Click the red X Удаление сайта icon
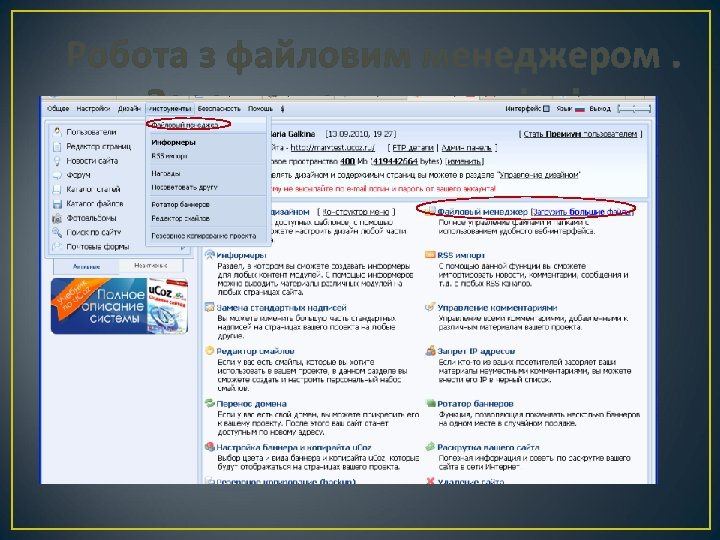Image resolution: width=720 pixels, height=540 pixels. tap(430, 481)
